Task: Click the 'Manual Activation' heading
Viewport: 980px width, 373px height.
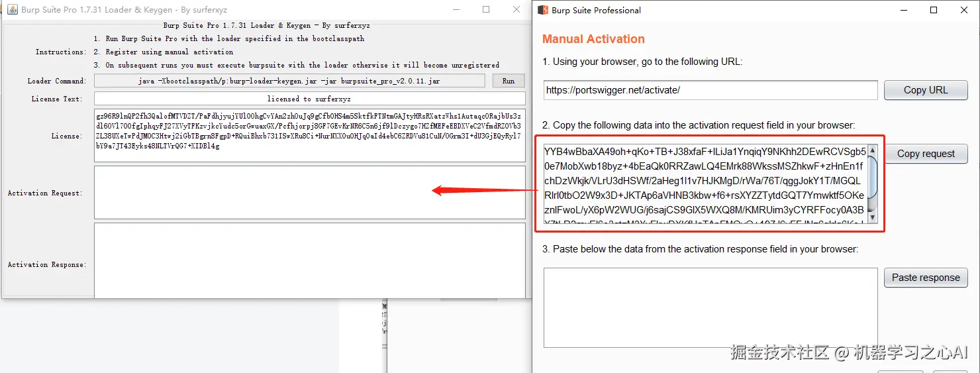Action: 593,39
